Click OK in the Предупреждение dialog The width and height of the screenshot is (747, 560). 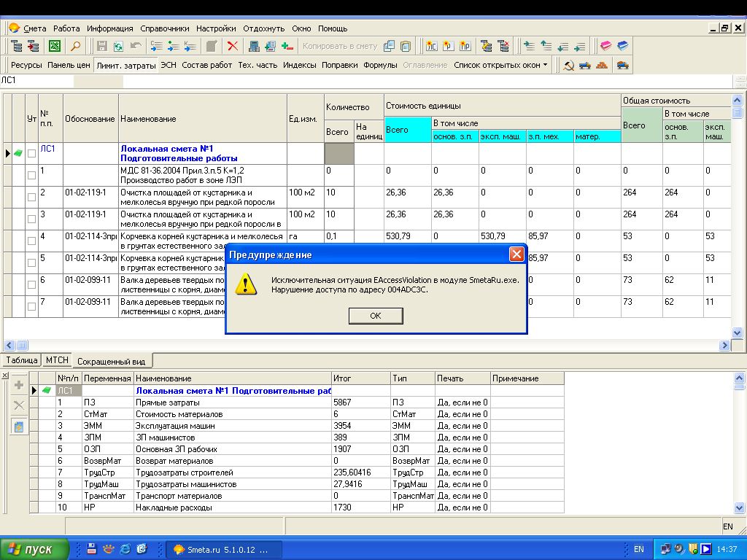click(x=376, y=316)
